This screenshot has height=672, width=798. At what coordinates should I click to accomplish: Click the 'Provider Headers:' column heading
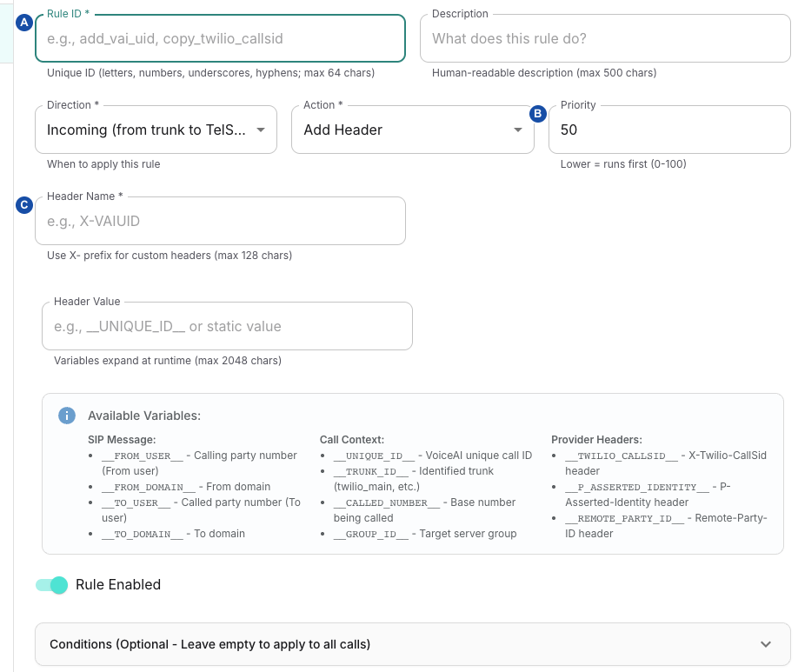tap(596, 439)
